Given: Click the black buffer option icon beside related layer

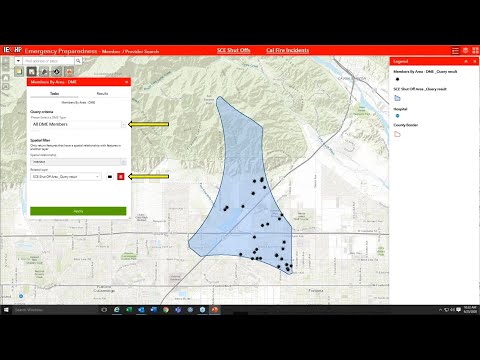Looking at the screenshot, I should pos(110,177).
